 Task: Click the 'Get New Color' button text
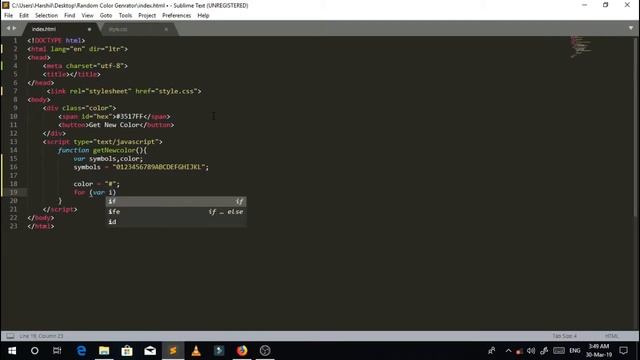114,124
